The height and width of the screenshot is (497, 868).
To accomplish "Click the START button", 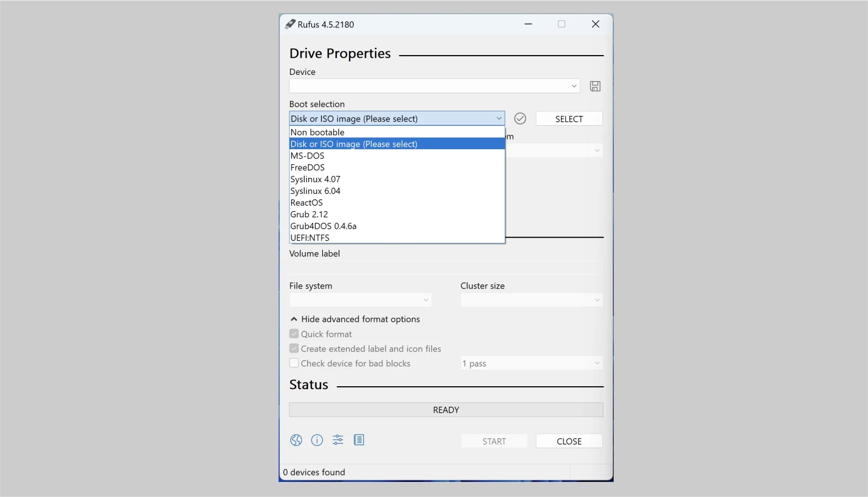I will coord(494,441).
